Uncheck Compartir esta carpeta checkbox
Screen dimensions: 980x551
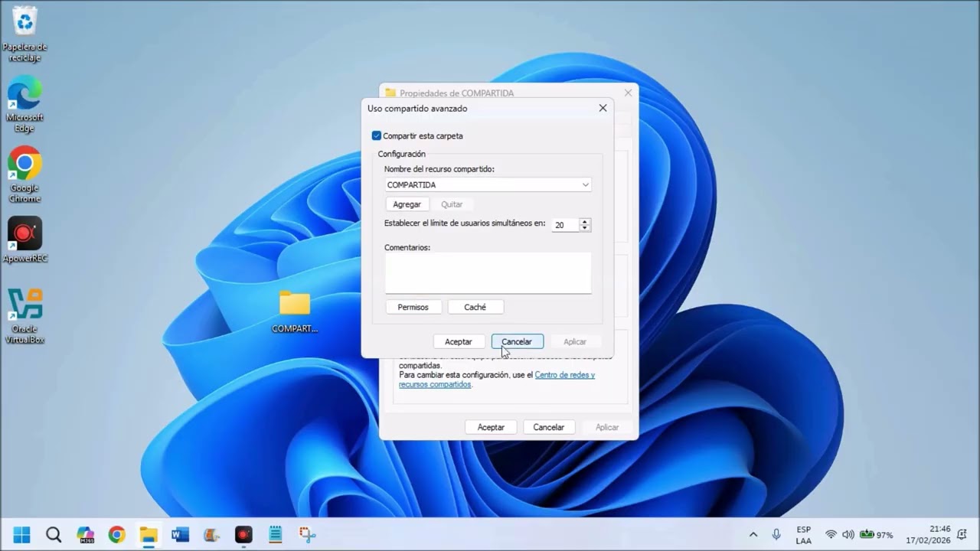pos(377,135)
